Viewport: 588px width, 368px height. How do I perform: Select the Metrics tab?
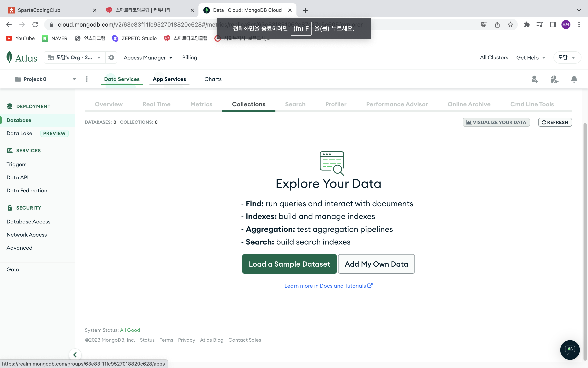201,104
